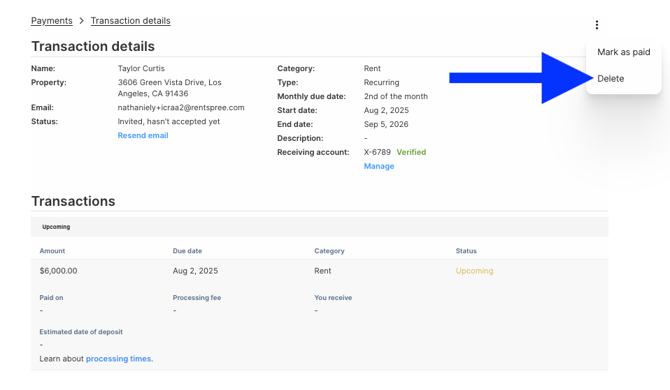The height and width of the screenshot is (390, 670).
Task: Click the Status column header
Action: point(466,251)
